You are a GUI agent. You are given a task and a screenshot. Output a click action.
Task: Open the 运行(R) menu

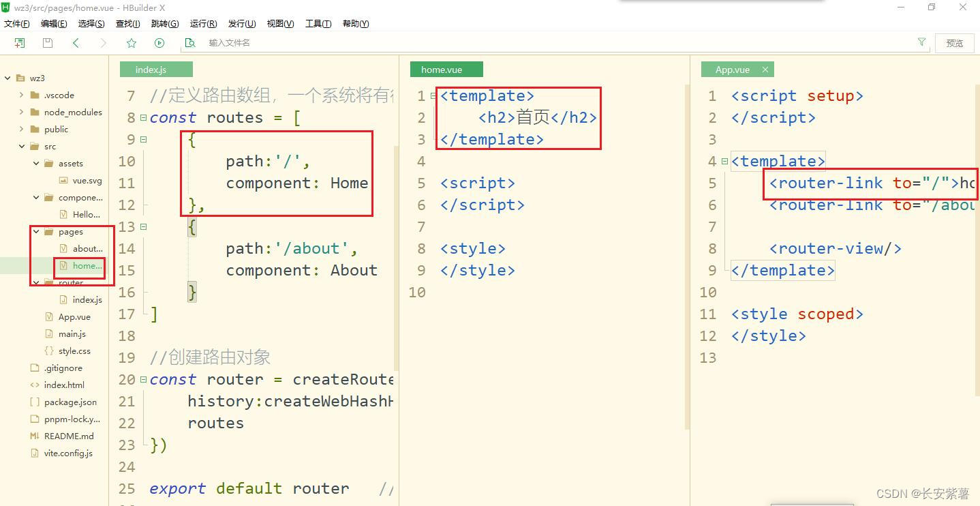203,23
